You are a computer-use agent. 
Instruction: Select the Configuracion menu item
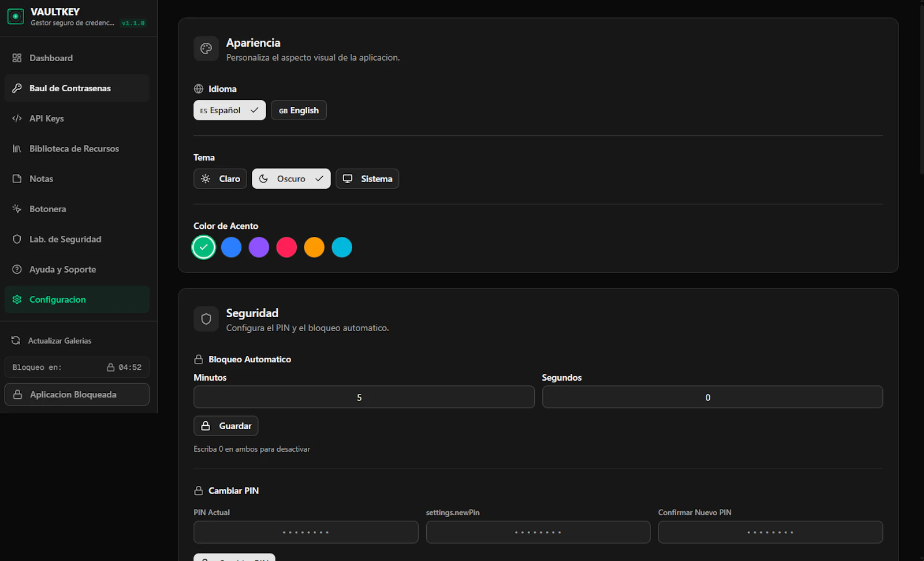[77, 299]
